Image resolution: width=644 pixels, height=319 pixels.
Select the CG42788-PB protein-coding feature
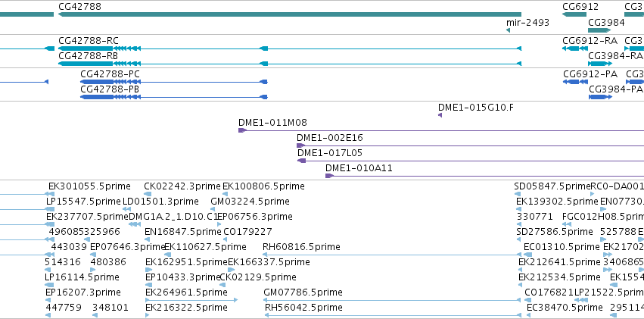[174, 97]
